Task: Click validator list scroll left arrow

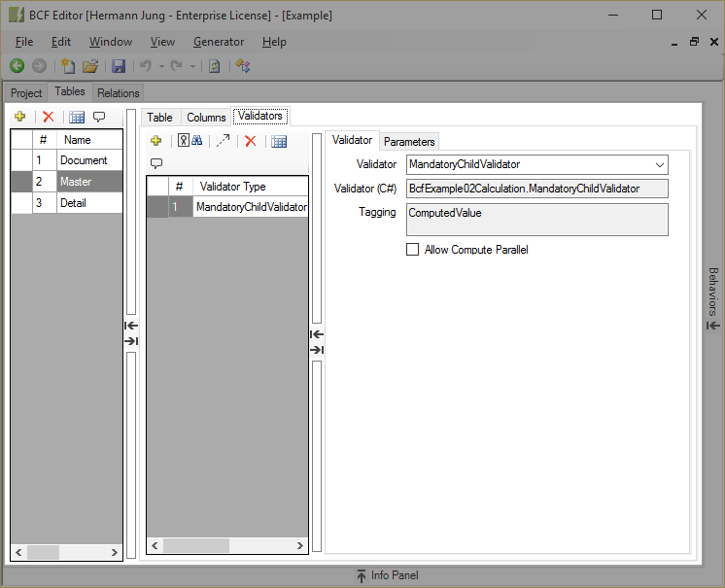Action: [155, 545]
